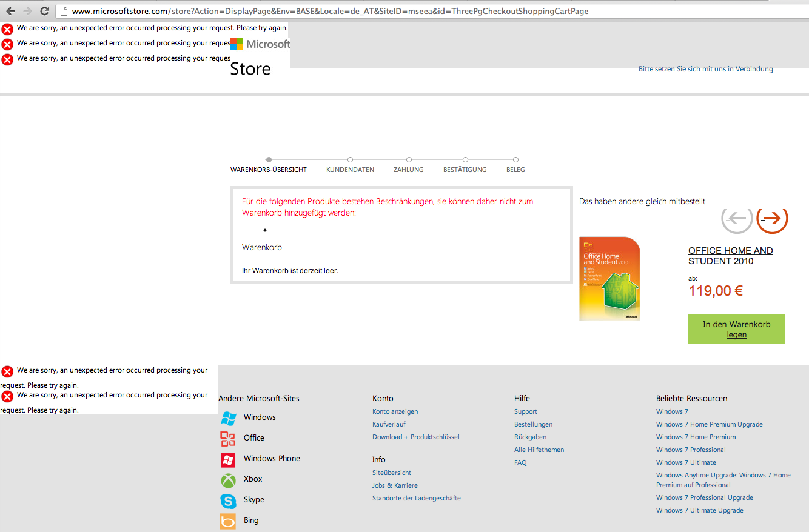Screen dimensions: 809x532
Task: Open the Skype footer link
Action: [x=254, y=500]
